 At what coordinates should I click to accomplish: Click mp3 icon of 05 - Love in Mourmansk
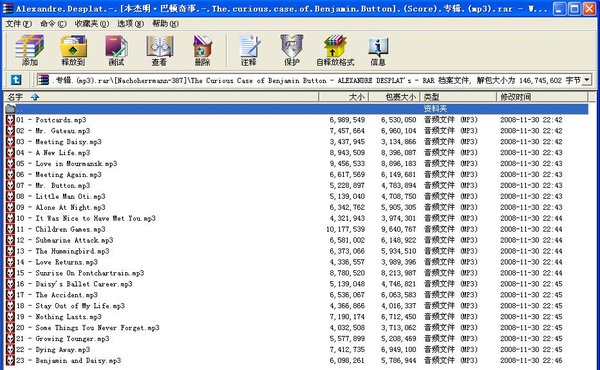[10, 164]
